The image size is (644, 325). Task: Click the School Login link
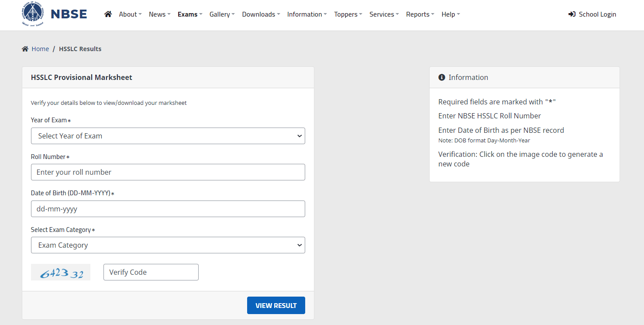[592, 14]
